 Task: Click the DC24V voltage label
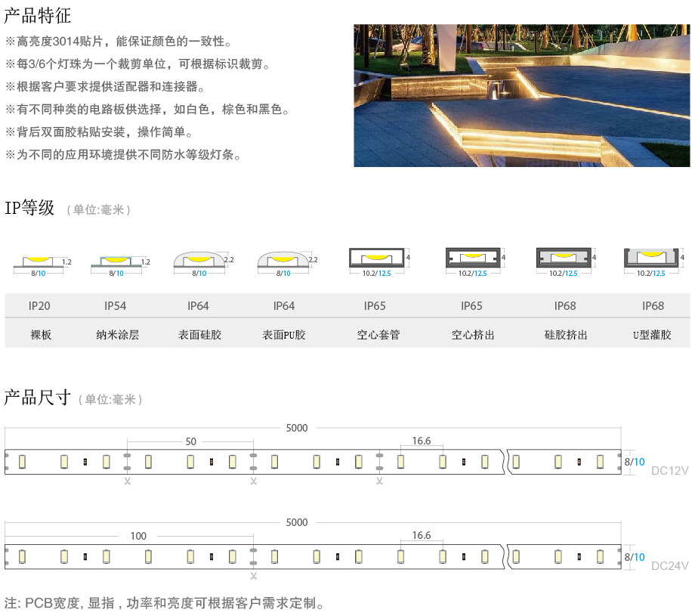[669, 565]
